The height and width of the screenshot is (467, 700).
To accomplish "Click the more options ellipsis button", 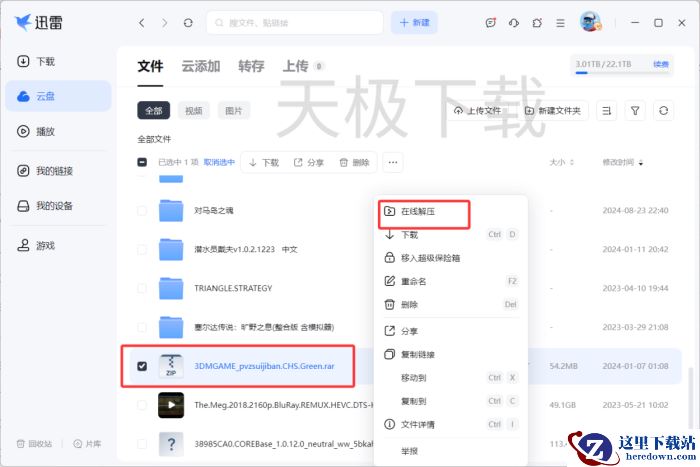I will tap(393, 163).
